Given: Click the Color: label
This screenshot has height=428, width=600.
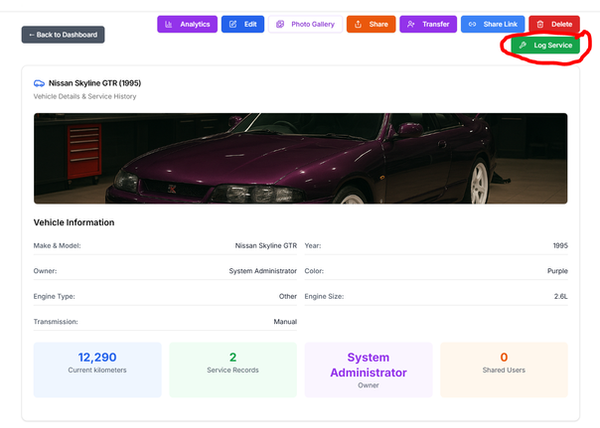Looking at the screenshot, I should (314, 271).
